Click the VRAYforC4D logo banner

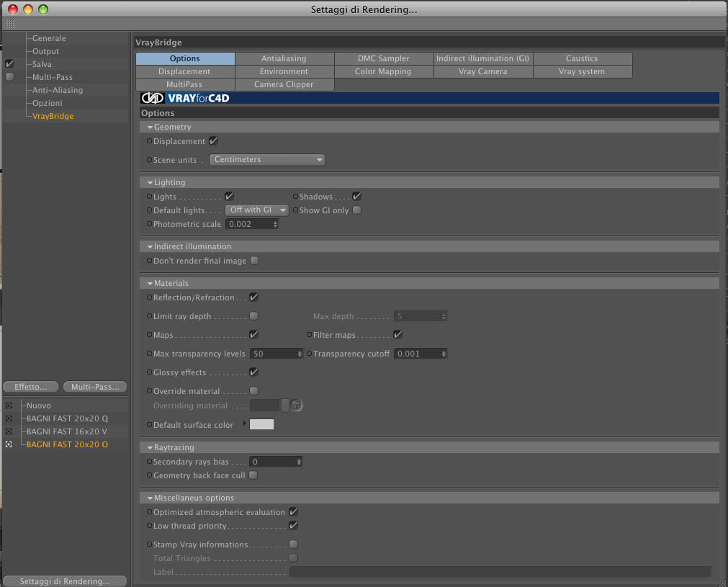tap(429, 98)
